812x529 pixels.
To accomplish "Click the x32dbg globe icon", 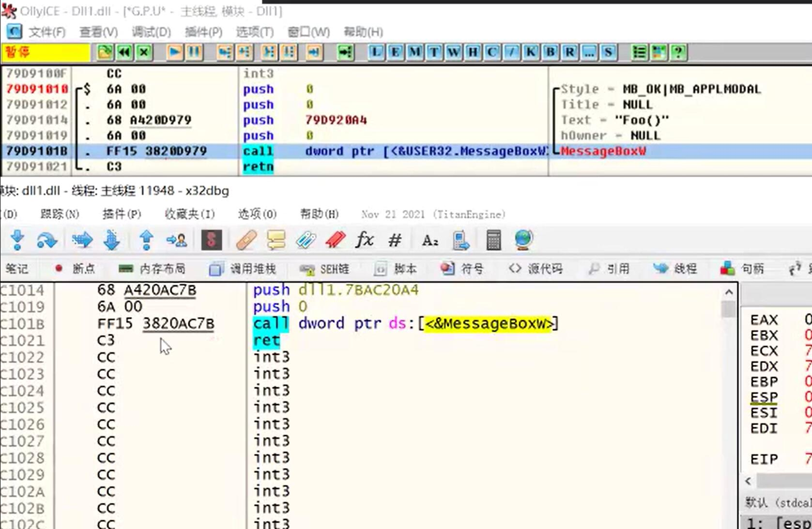I will point(523,240).
